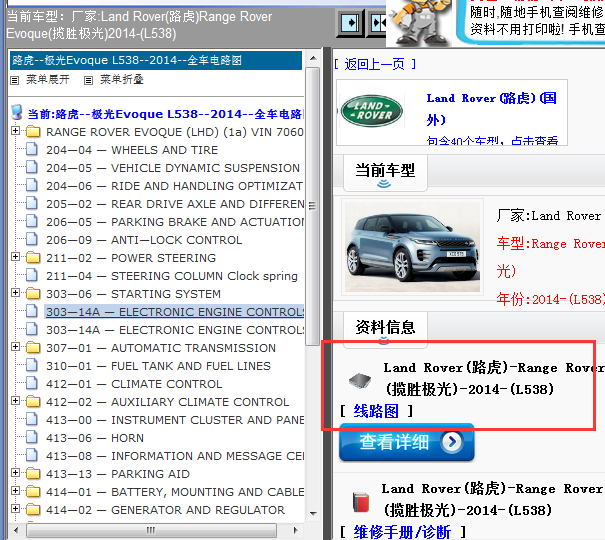Image resolution: width=605 pixels, height=540 pixels.
Task: Select 413—06 — HORN text row
Action: 95,438
